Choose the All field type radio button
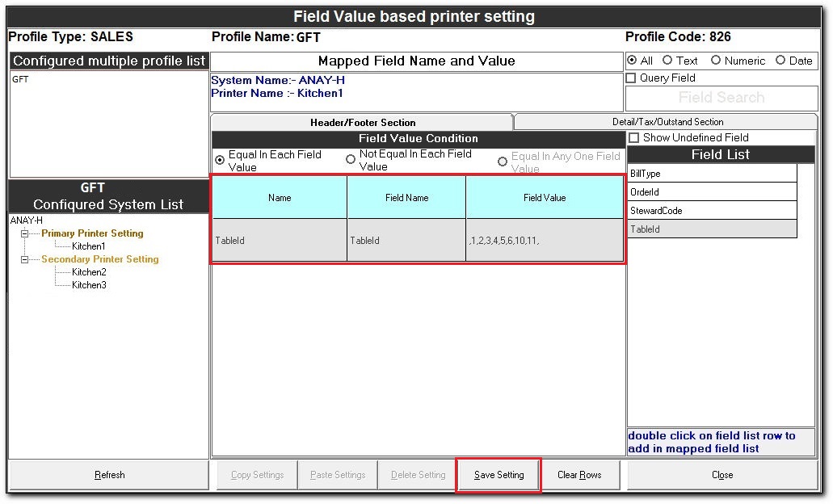Image resolution: width=833 pixels, height=504 pixels. [x=632, y=61]
